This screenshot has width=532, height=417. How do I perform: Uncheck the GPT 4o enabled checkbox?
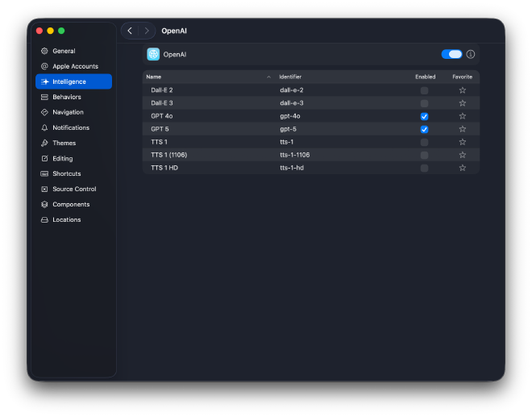(424, 116)
